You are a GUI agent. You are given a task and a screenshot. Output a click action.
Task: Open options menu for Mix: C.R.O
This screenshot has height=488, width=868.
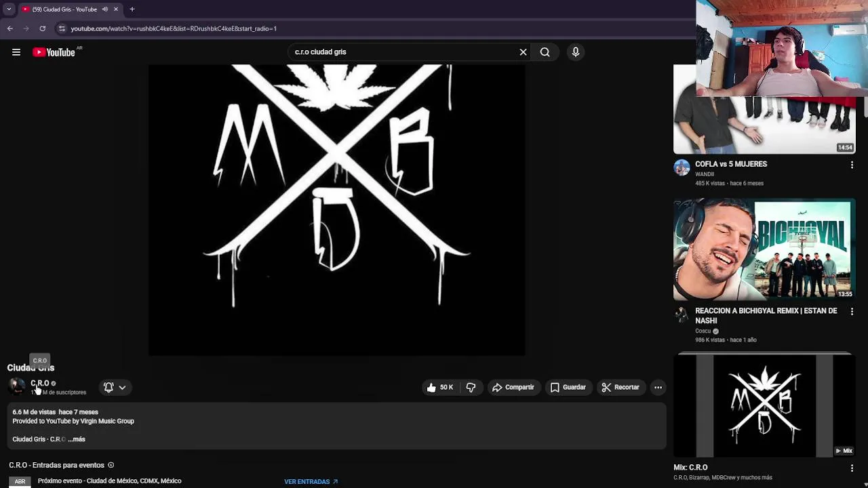click(x=852, y=468)
